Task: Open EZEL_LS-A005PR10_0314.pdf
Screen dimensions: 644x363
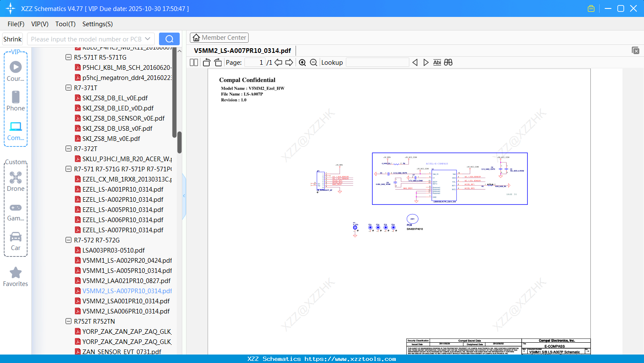Action: pos(123,209)
